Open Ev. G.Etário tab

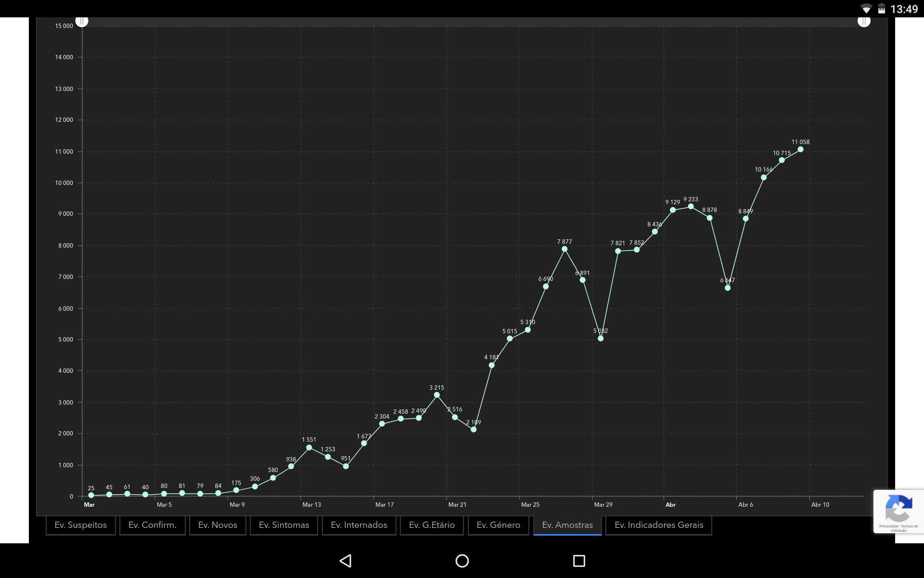[x=432, y=525]
